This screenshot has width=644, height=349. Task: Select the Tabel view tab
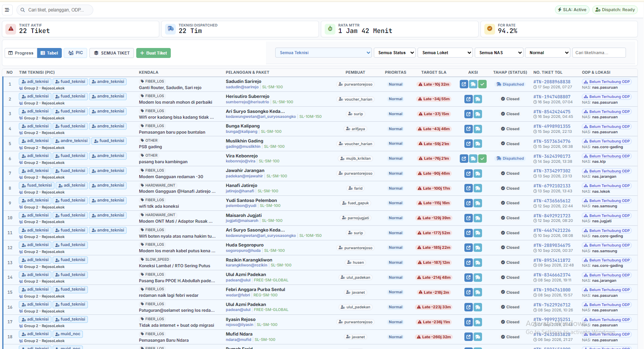pos(50,53)
